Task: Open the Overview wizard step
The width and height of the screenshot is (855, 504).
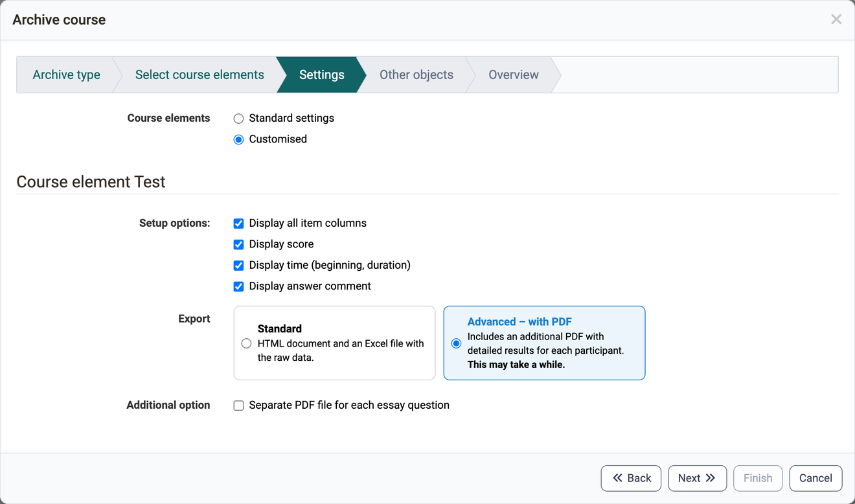Action: [x=513, y=74]
